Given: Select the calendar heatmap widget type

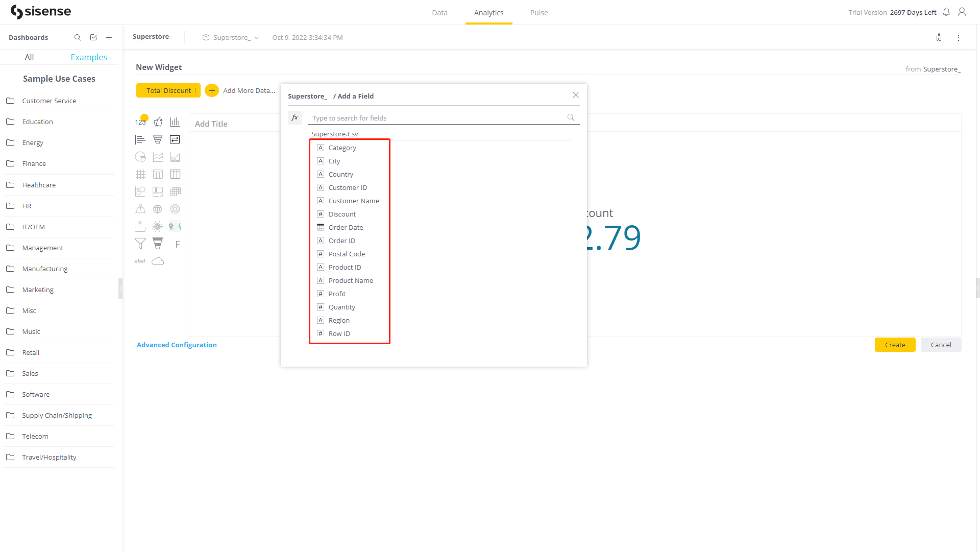Looking at the screenshot, I should click(x=175, y=191).
